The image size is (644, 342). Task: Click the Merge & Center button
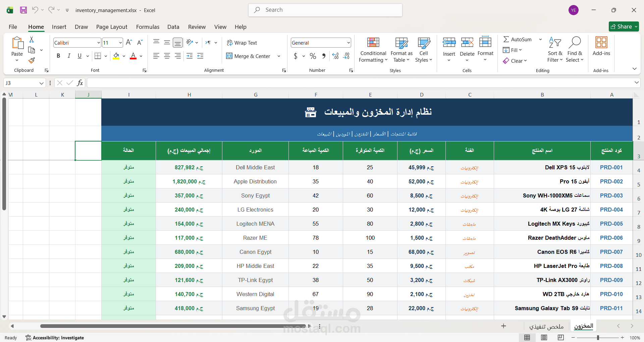pos(248,56)
